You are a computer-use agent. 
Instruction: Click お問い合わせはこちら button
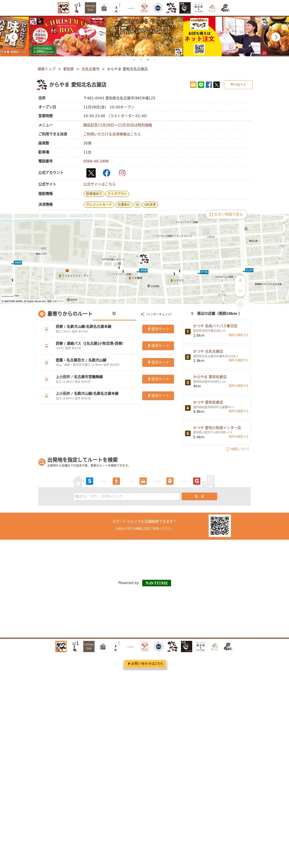tap(145, 663)
